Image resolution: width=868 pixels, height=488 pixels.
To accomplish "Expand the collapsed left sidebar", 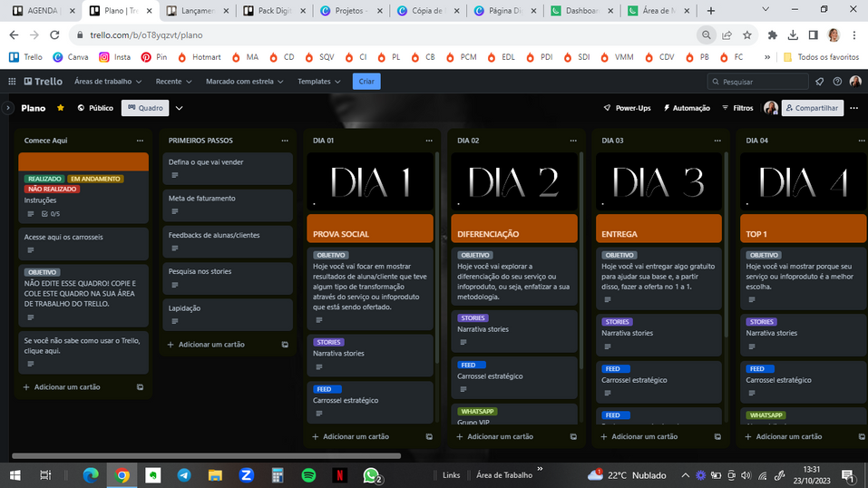I will [x=7, y=108].
